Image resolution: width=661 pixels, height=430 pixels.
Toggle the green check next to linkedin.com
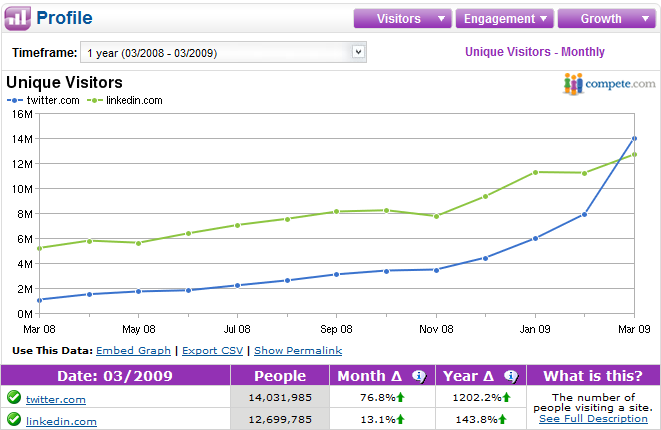(x=14, y=419)
